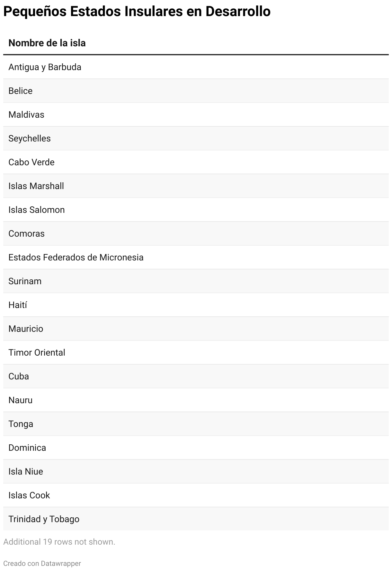Click the Cuba table row

19,376
